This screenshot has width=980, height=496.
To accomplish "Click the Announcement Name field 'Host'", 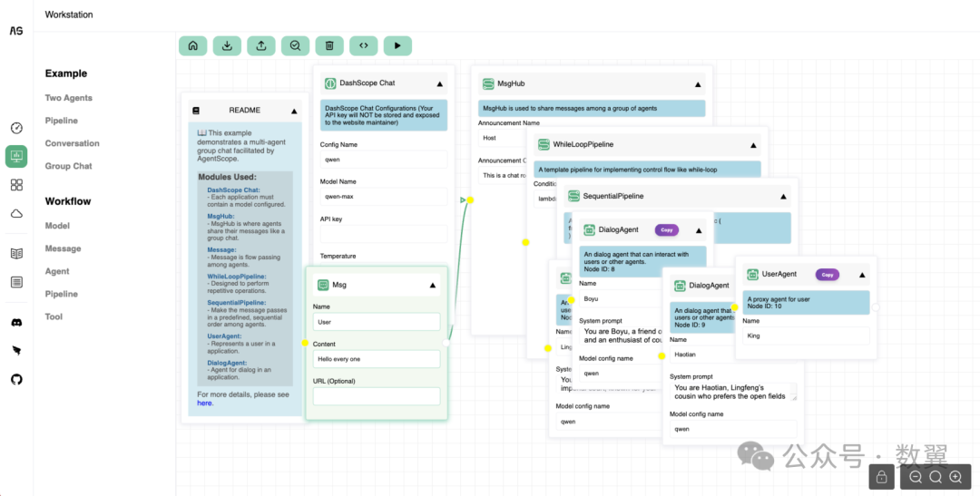I will click(502, 138).
